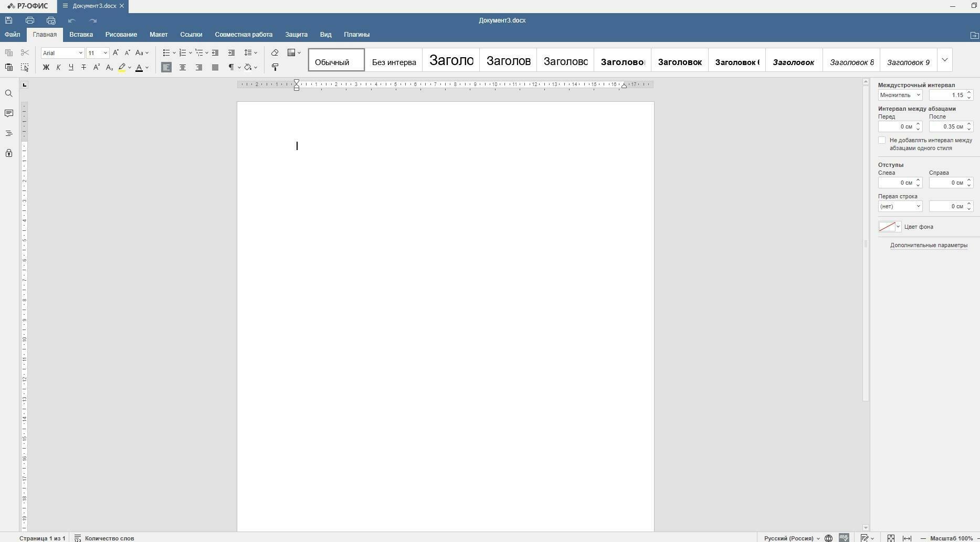Click the copy style paint roller icon
The width and height of the screenshot is (980, 542).
point(275,67)
